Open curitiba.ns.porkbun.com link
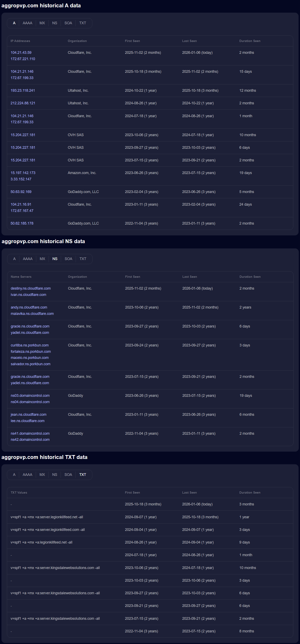 30,345
